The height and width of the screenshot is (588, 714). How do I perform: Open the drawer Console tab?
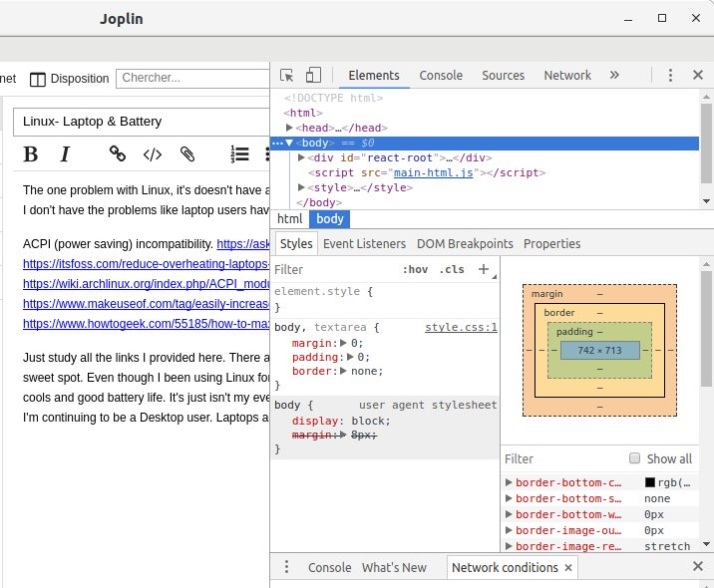point(330,567)
